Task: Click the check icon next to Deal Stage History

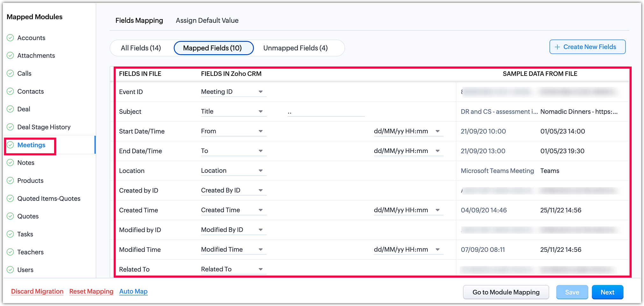Action: (11, 127)
